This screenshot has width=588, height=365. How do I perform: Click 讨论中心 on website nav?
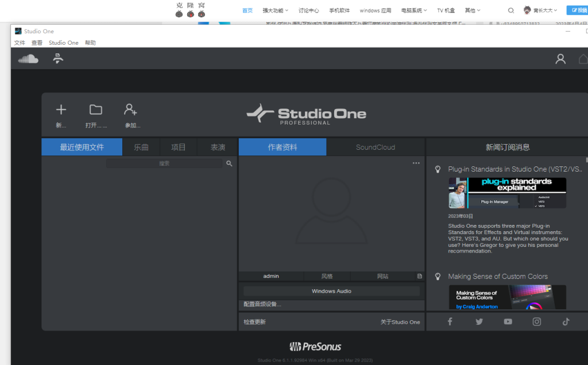click(x=308, y=10)
